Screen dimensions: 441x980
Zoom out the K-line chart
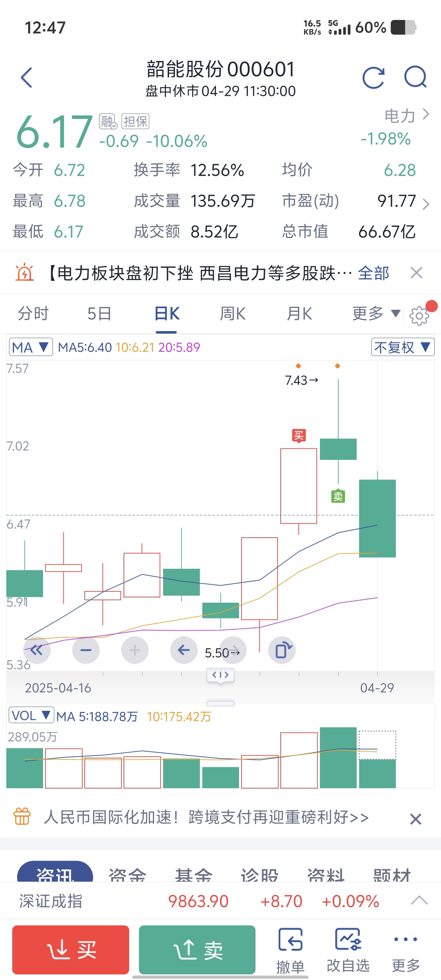[x=86, y=650]
